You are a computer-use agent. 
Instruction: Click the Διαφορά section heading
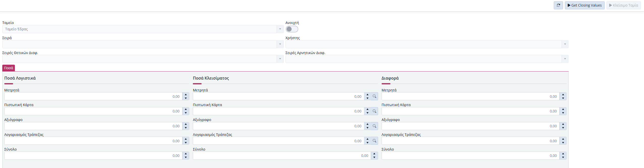coord(390,78)
